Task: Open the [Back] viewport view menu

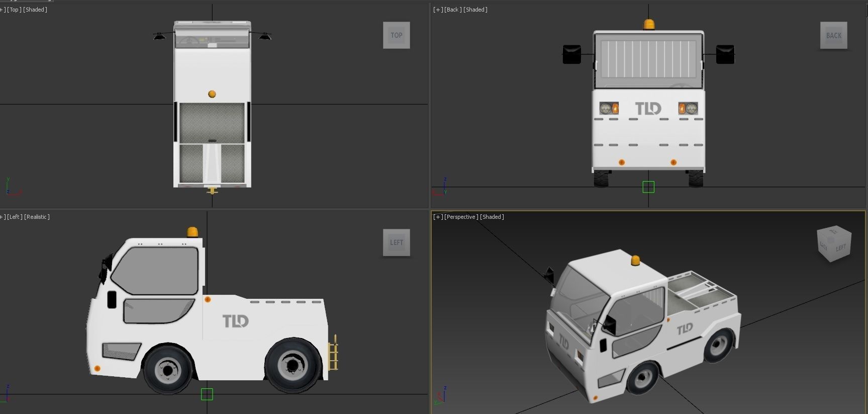Action: tap(453, 10)
